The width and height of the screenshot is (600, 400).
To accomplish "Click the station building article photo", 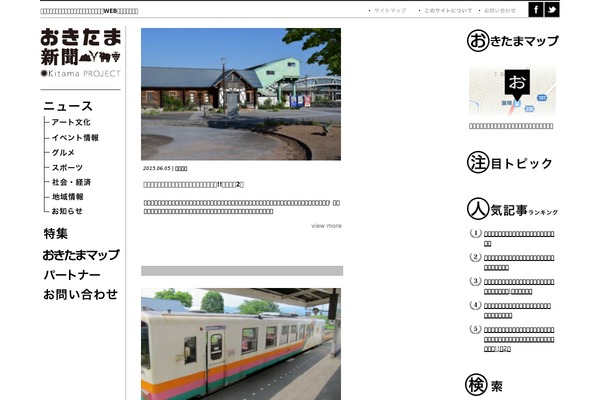I will 241,94.
